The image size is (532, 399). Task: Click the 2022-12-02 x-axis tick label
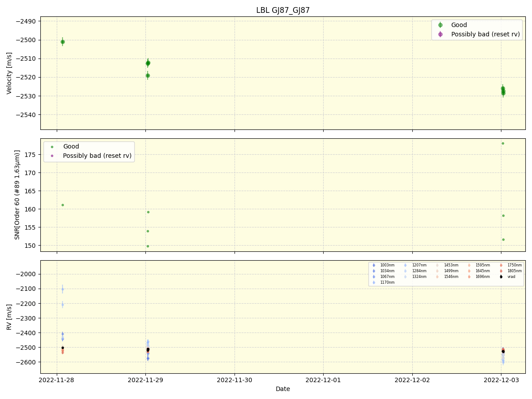[412, 380]
